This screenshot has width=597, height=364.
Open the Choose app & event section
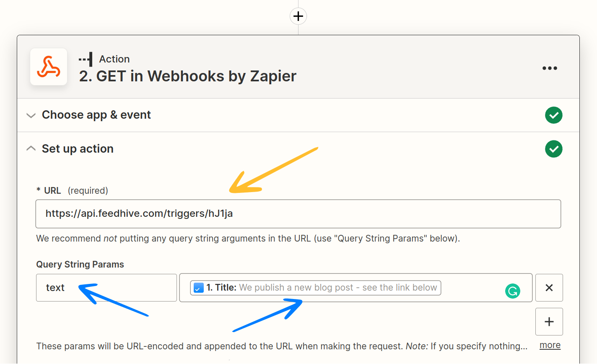pos(96,115)
